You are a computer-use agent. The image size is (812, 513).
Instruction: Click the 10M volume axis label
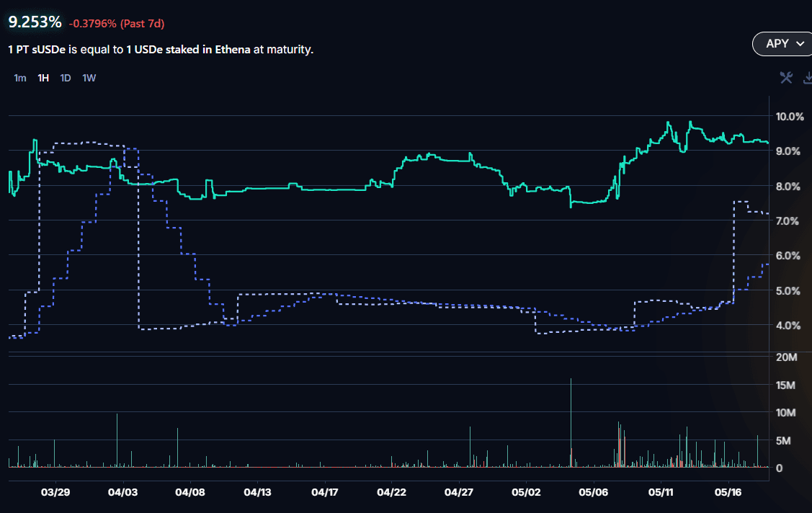(785, 413)
